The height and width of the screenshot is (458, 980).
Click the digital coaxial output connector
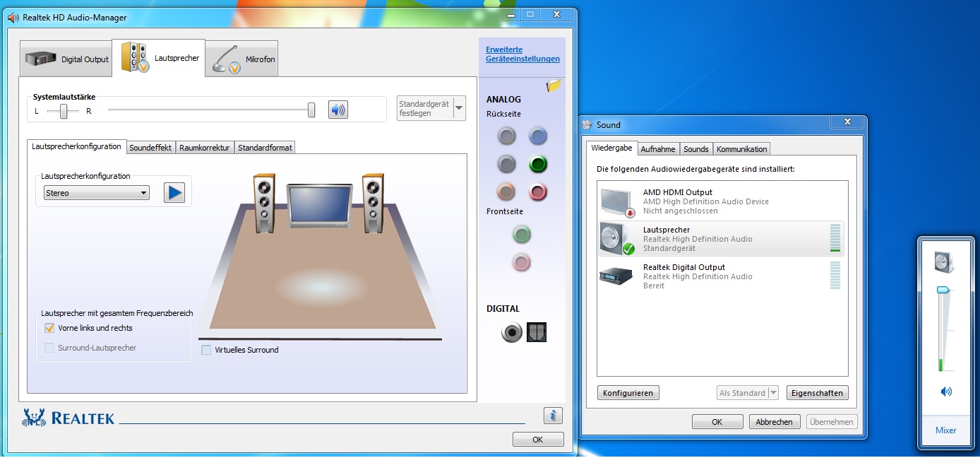click(512, 332)
